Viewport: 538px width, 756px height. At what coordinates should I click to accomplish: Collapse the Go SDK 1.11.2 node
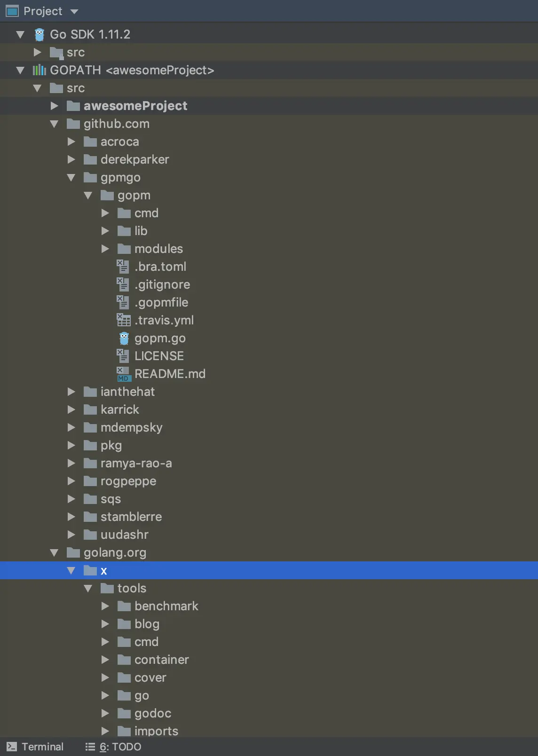coord(20,34)
